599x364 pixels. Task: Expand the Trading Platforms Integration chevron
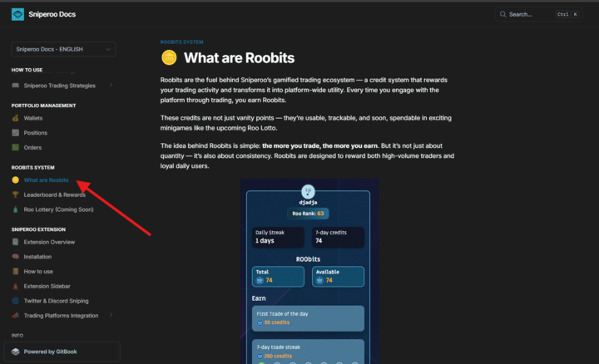[111, 315]
